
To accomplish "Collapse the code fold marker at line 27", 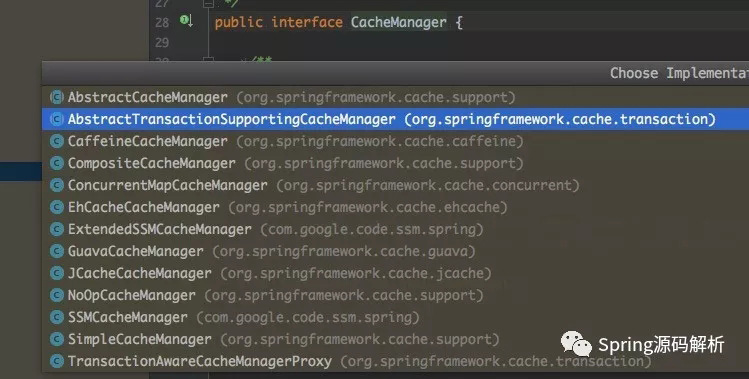I will click(208, 3).
